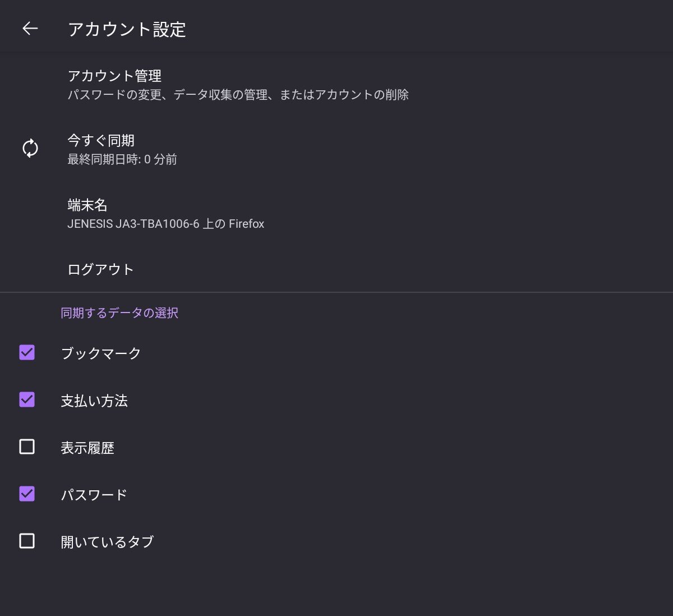Open アカウント管理 settings
This screenshot has width=673, height=616.
(114, 76)
